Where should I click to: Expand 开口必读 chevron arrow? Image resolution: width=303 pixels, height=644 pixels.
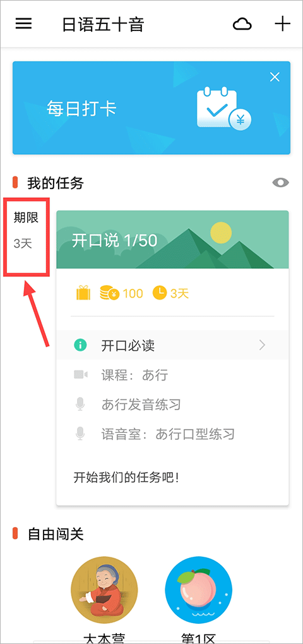point(263,346)
